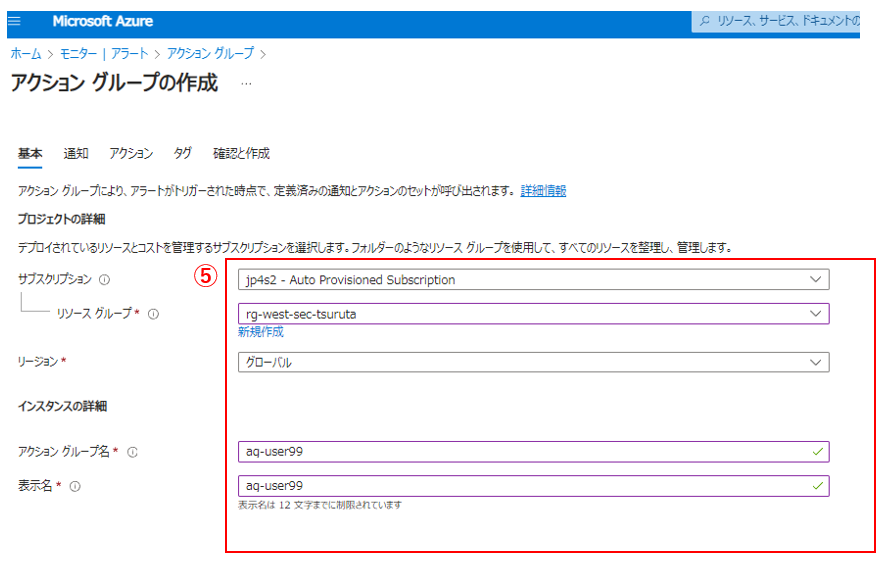Switch to the 基本 tab
Viewport: 888px width, 564px height.
(30, 153)
